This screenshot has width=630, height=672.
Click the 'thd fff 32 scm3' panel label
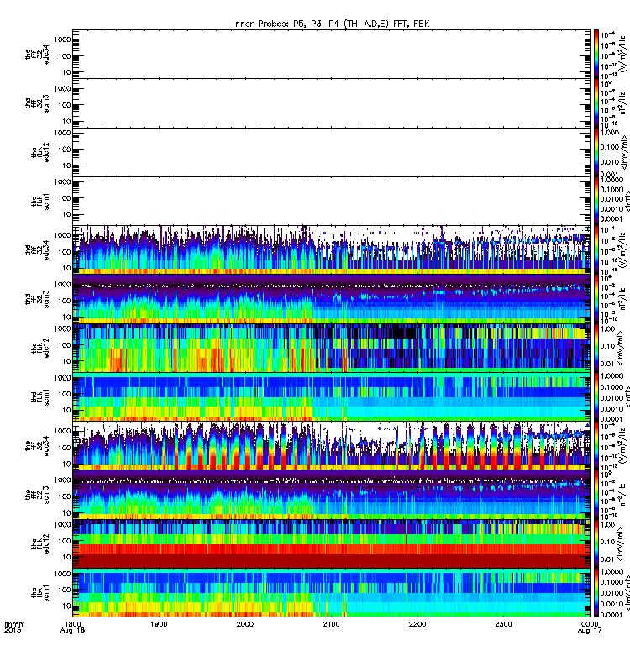[x=37, y=299]
